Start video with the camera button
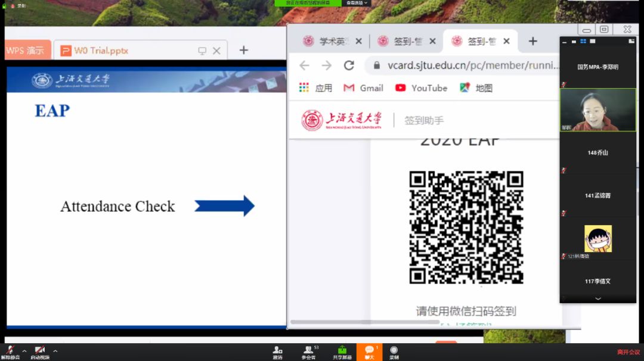Screen dimensions: 644x361 pos(40,350)
